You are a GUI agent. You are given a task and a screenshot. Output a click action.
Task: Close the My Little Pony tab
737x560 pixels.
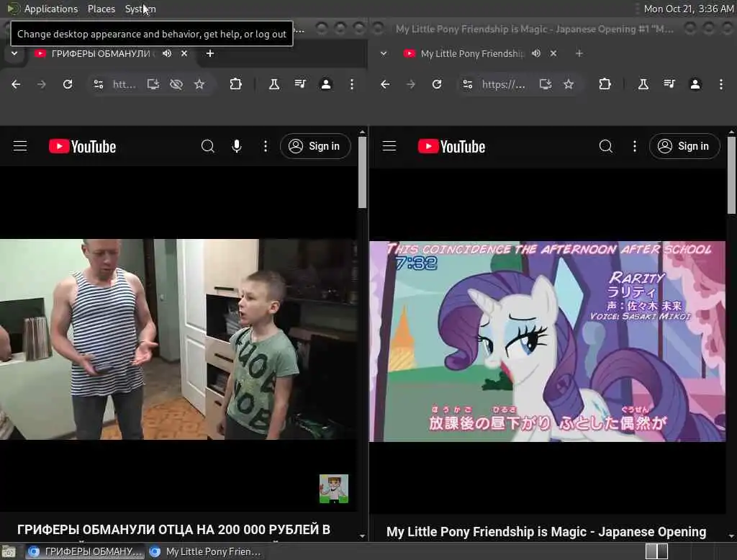[x=553, y=53]
